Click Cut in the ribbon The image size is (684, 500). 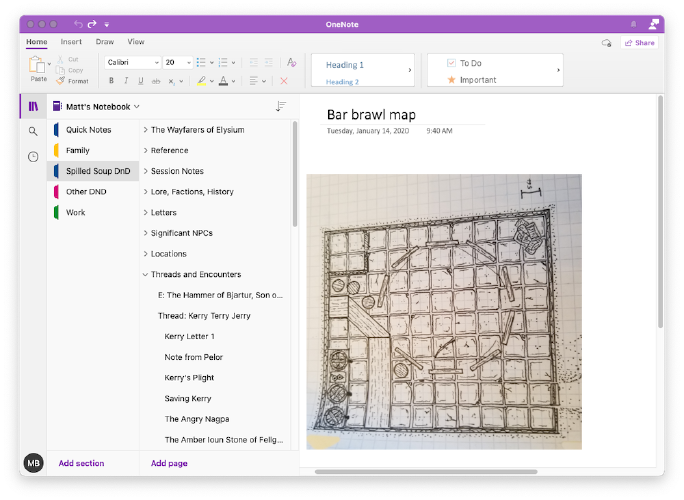68,59
